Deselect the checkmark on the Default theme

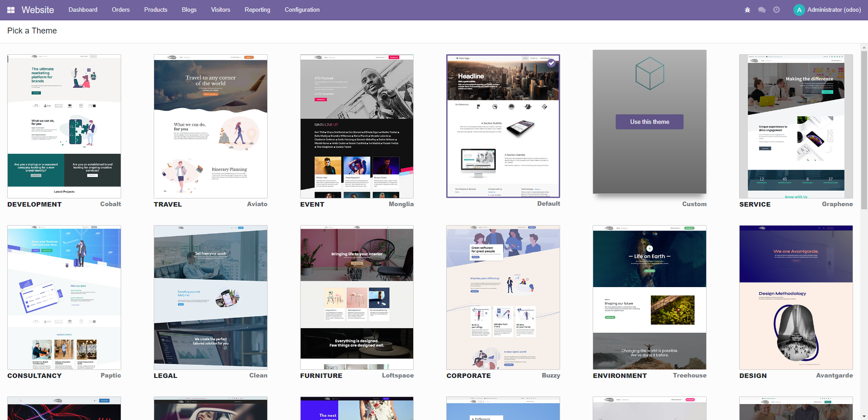(552, 63)
